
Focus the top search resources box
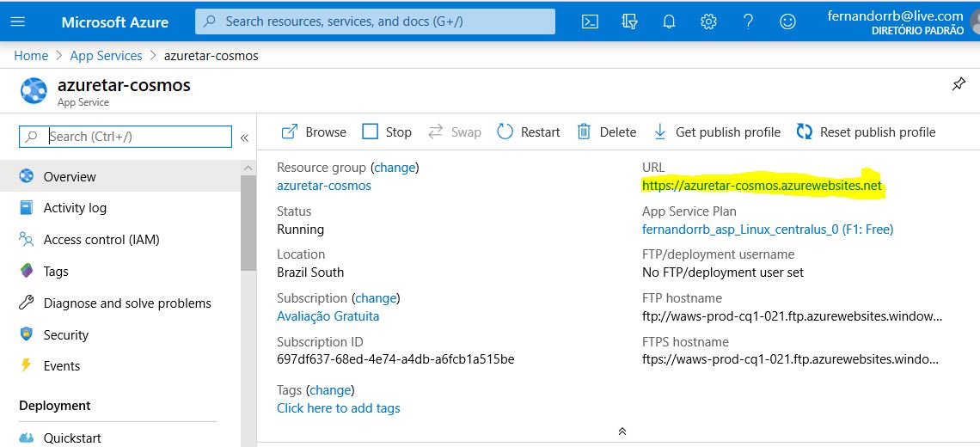coord(375,21)
